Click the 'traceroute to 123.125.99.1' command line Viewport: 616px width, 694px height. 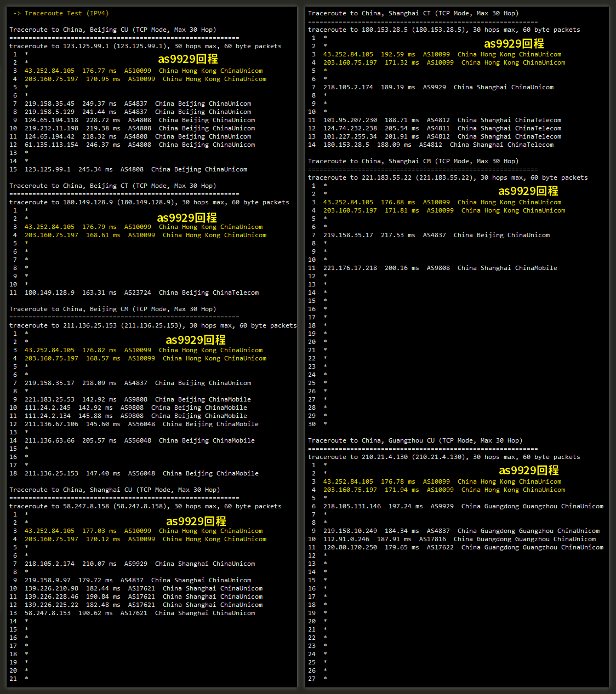145,46
